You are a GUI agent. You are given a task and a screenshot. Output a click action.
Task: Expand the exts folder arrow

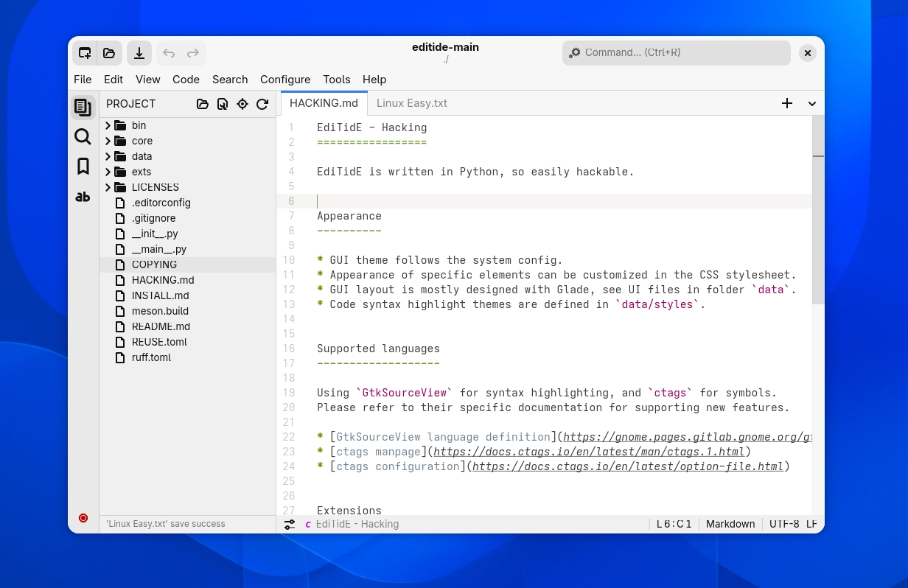(x=108, y=172)
